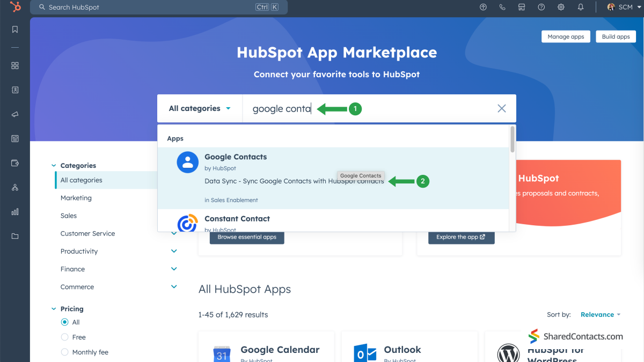Click the HubSpot sprocket logo

coord(15,8)
